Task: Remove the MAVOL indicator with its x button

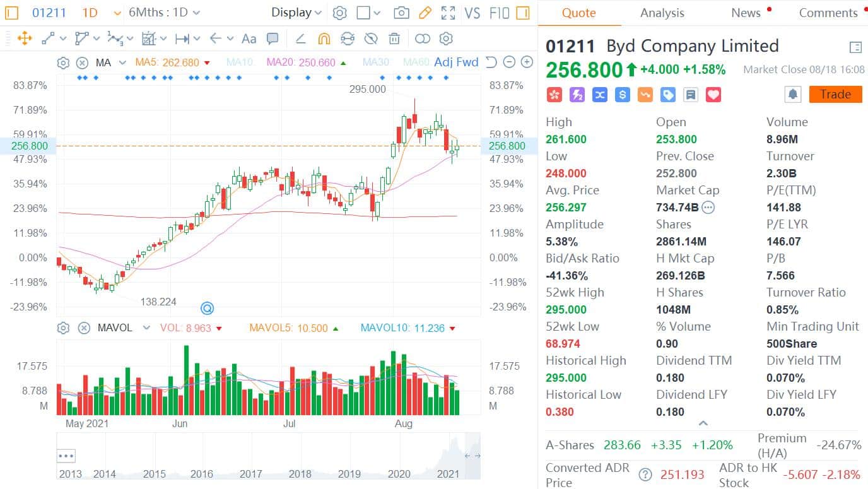Action: click(84, 327)
